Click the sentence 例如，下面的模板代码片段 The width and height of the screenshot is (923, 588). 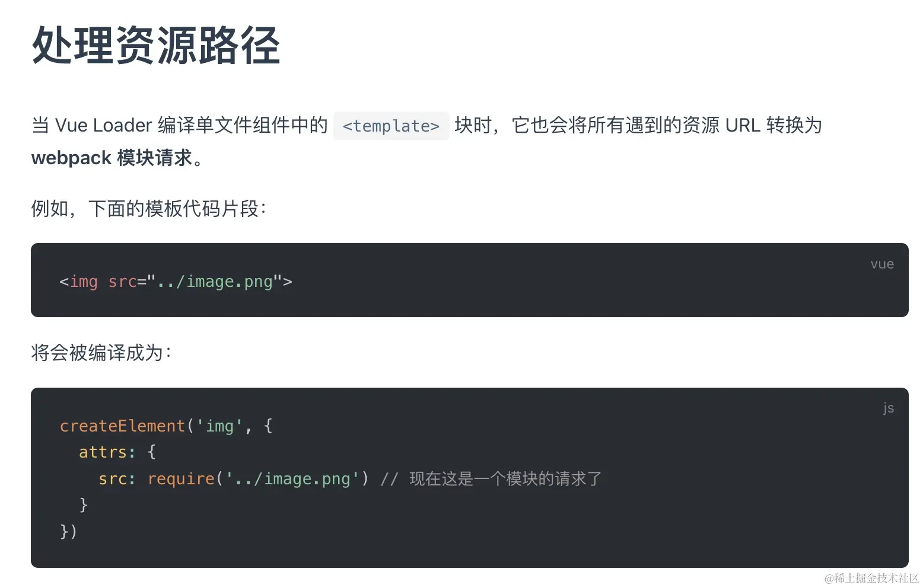(148, 209)
